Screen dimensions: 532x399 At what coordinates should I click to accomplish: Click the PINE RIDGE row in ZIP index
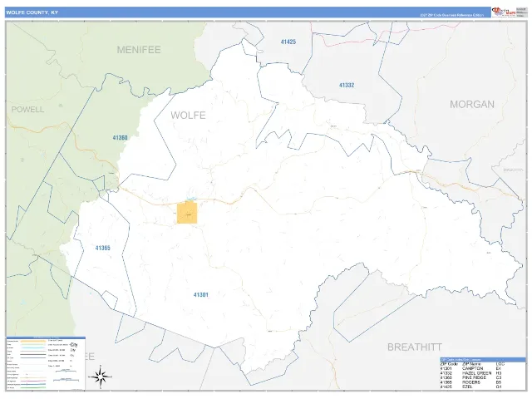pos(472,377)
